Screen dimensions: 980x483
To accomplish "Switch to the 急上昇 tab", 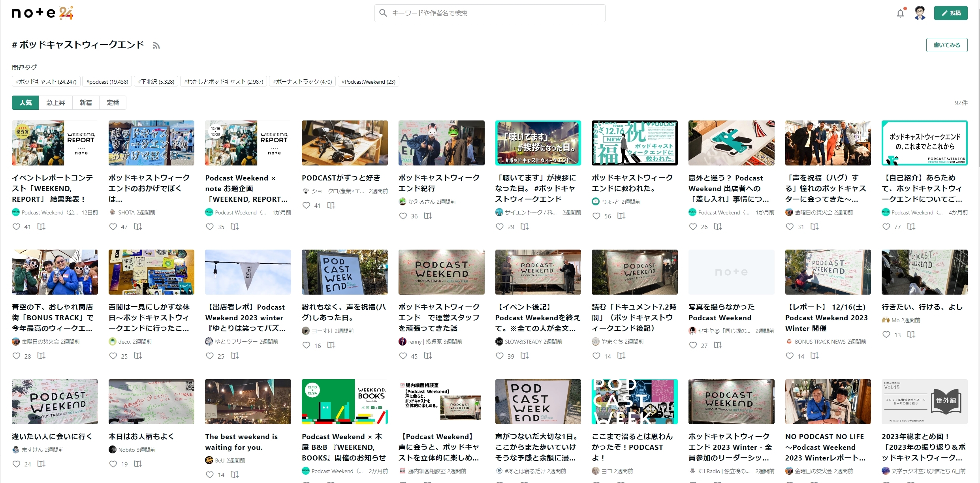I will click(55, 103).
